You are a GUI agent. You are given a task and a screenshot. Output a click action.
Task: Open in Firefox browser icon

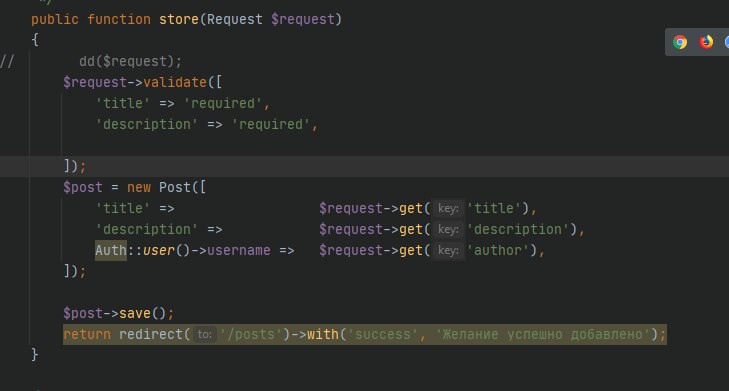point(706,42)
